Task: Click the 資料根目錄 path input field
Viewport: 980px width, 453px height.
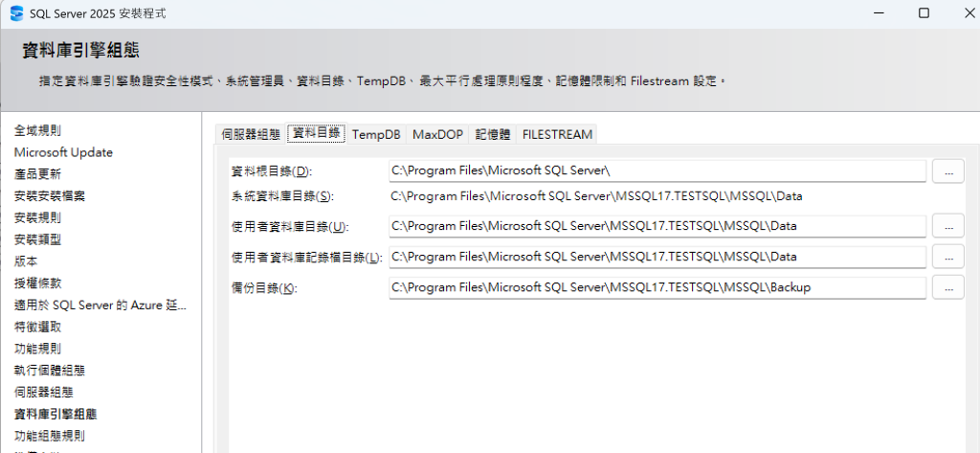Action: 657,170
